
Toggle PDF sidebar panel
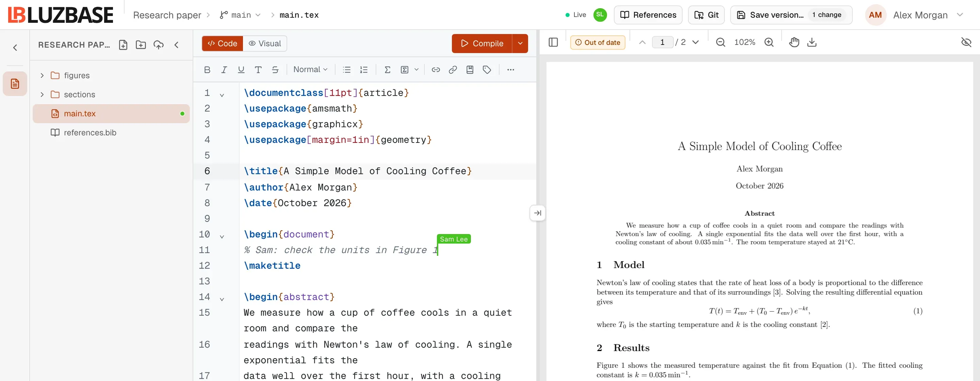pos(553,42)
